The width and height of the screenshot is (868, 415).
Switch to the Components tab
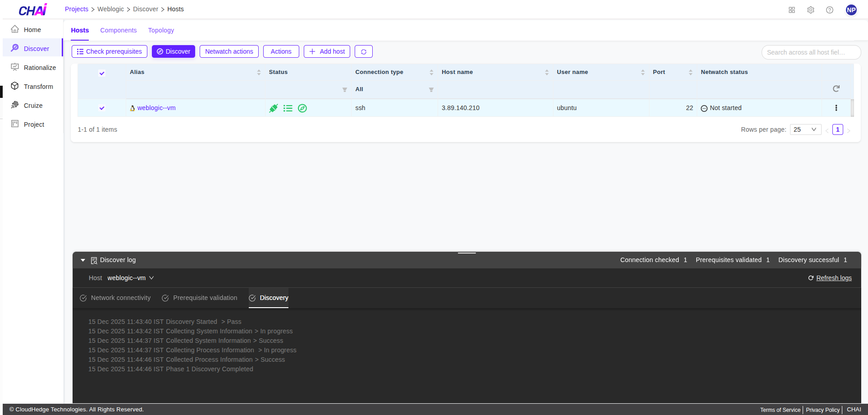coord(118,30)
